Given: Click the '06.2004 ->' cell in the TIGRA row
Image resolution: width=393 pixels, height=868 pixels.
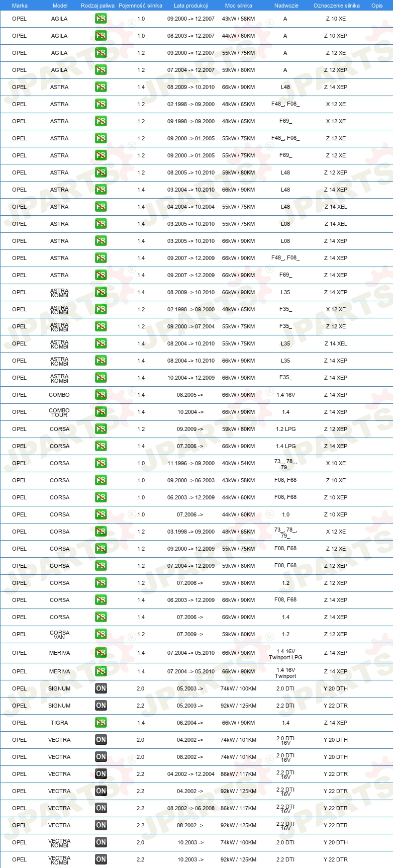Looking at the screenshot, I should pyautogui.click(x=190, y=723).
